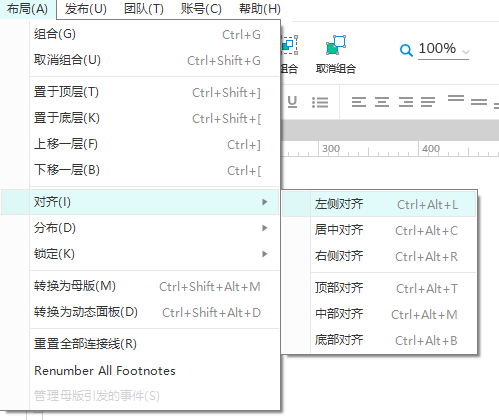Choose 右侧对齐 align right
This screenshot has height=420, width=499.
coord(379,256)
